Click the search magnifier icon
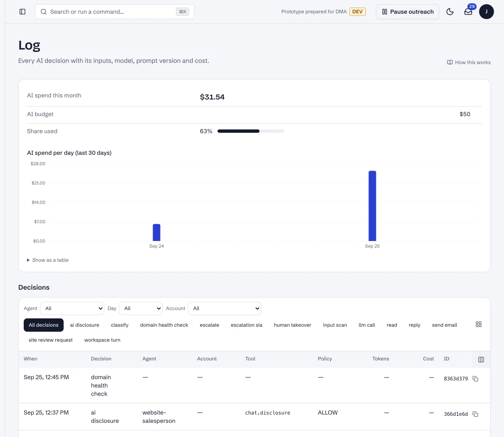The height and width of the screenshot is (437, 504). click(x=43, y=12)
